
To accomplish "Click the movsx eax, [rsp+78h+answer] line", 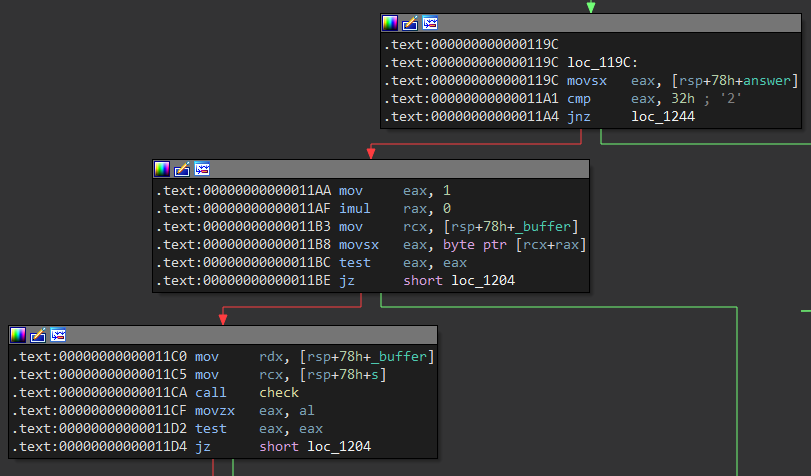I will tap(591, 81).
